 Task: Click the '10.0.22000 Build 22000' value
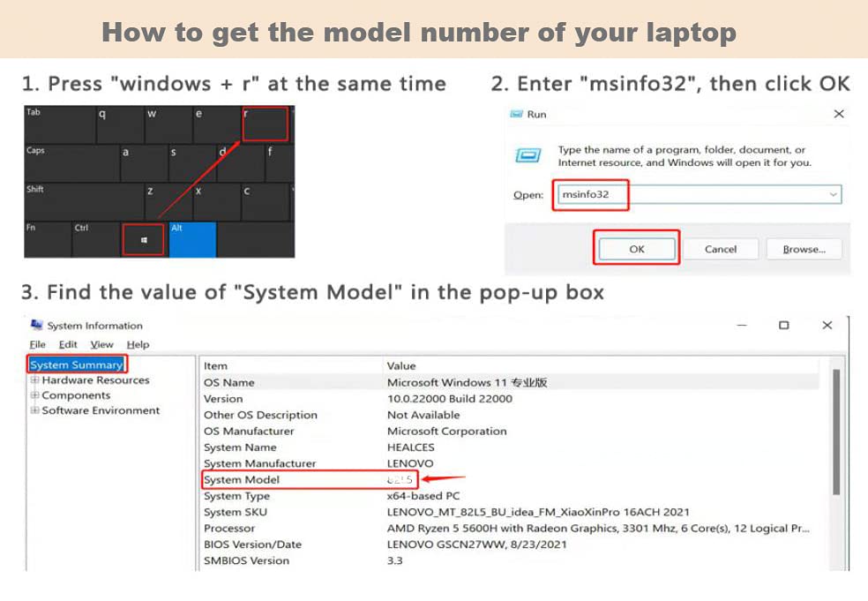pyautogui.click(x=450, y=398)
